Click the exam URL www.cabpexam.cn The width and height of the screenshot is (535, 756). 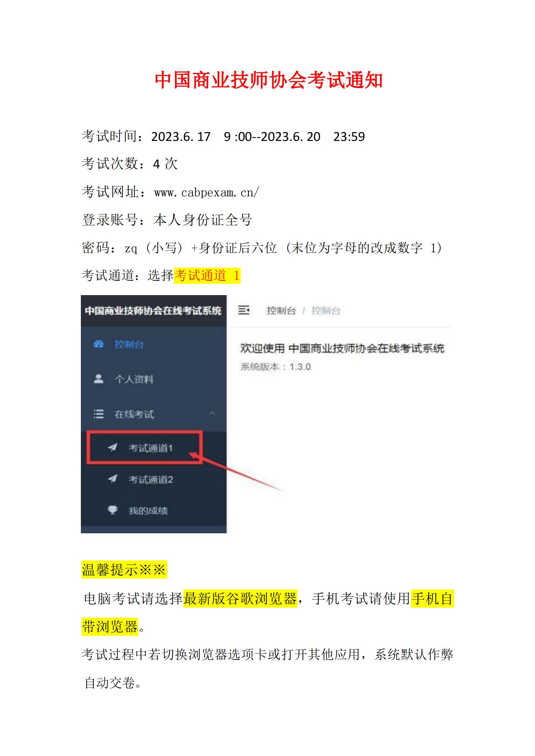pos(207,192)
